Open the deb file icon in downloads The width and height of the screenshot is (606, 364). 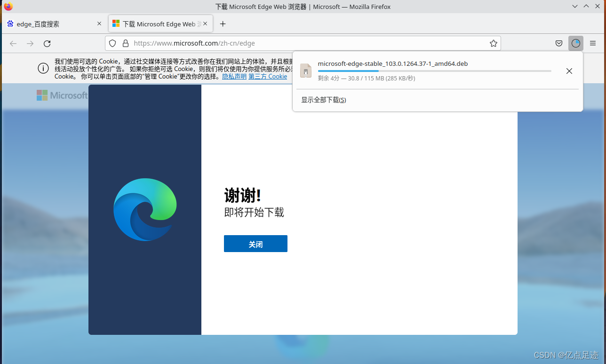[x=306, y=71]
